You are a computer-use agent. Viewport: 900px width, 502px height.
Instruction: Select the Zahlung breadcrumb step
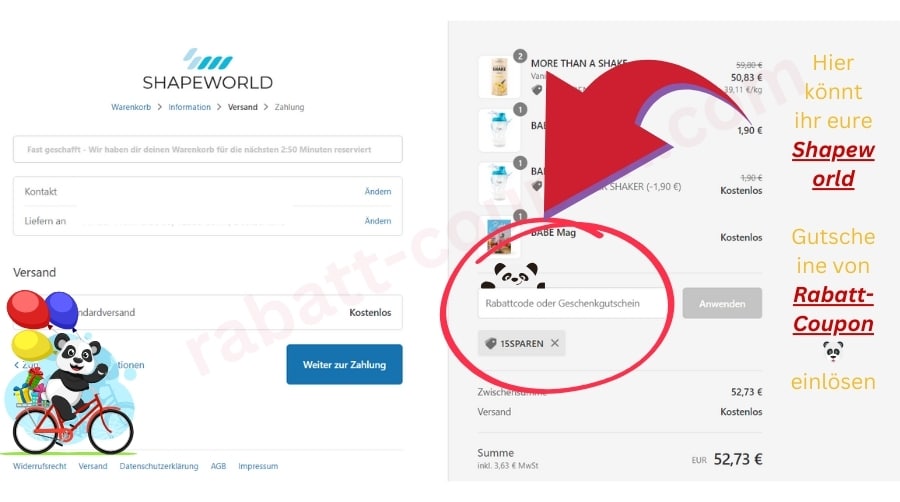coord(289,107)
